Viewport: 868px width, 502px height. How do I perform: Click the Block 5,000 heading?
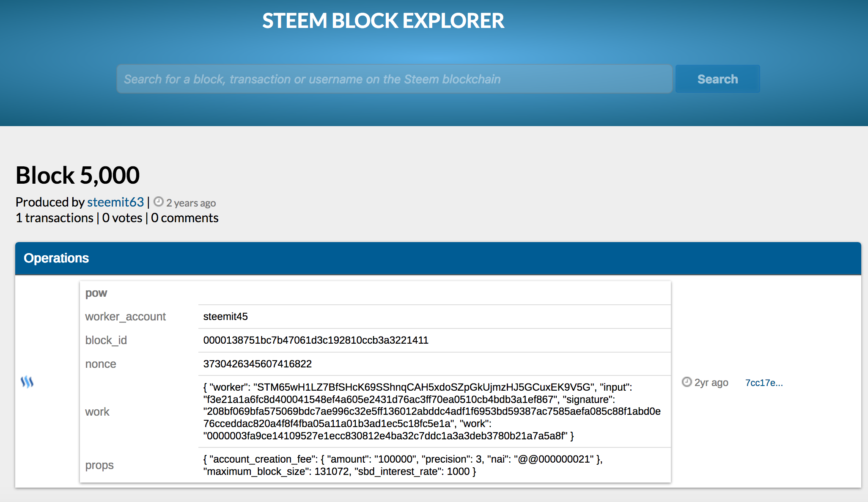78,175
